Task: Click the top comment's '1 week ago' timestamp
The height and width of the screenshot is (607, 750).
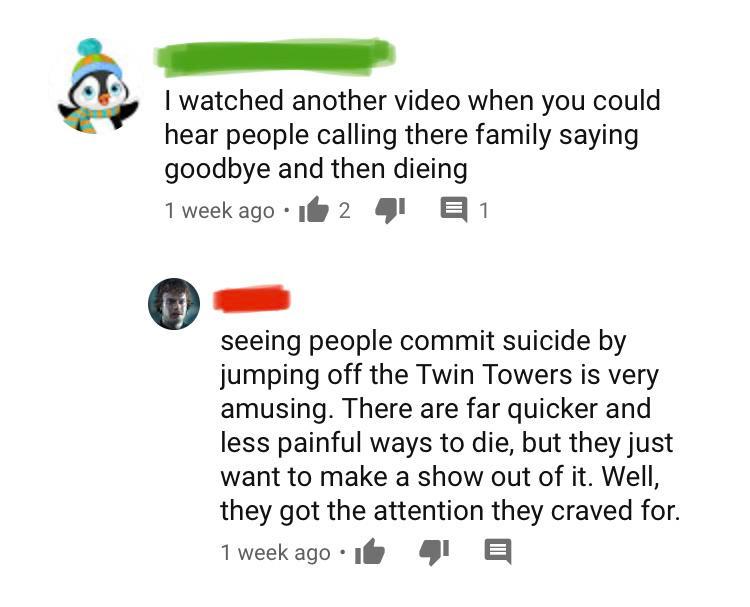Action: pos(220,210)
